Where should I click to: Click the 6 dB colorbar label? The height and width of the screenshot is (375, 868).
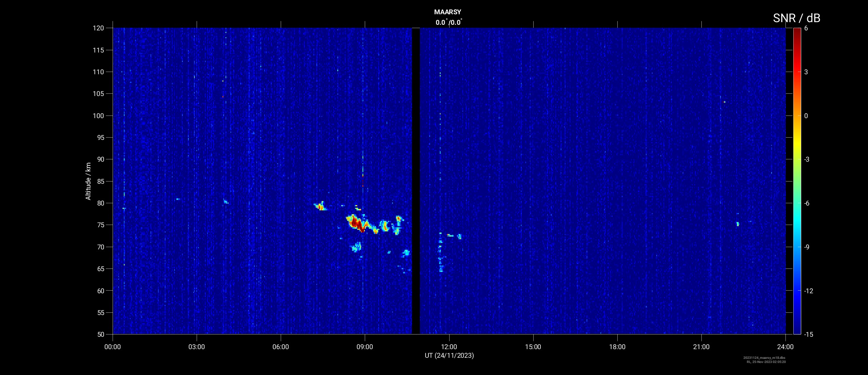tap(806, 28)
